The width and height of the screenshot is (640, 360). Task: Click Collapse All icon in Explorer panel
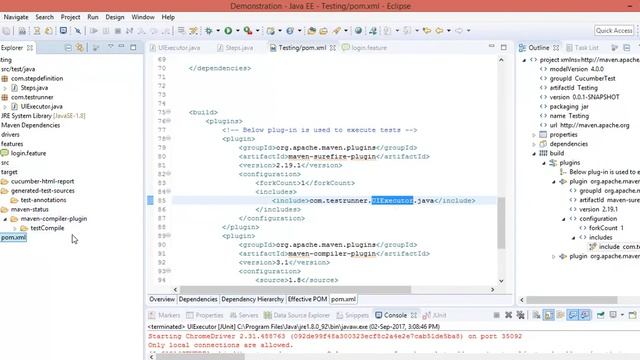(x=68, y=48)
